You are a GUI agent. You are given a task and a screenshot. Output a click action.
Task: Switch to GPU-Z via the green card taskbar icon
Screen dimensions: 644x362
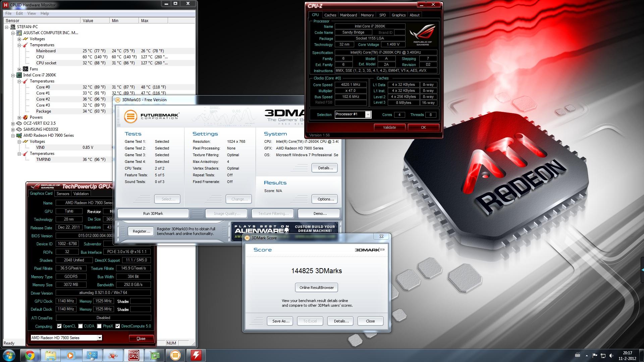click(x=155, y=355)
